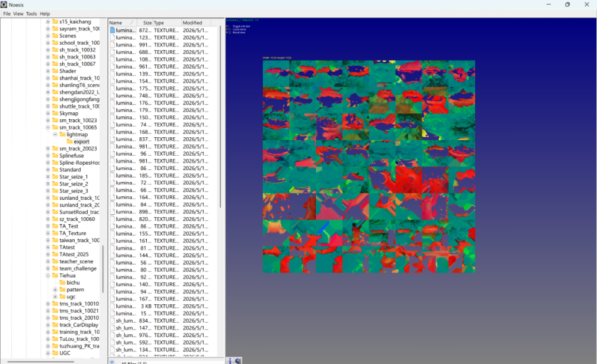The width and height of the screenshot is (597, 364).
Task: Select the lumina file sized 748
Action: pyautogui.click(x=164, y=95)
